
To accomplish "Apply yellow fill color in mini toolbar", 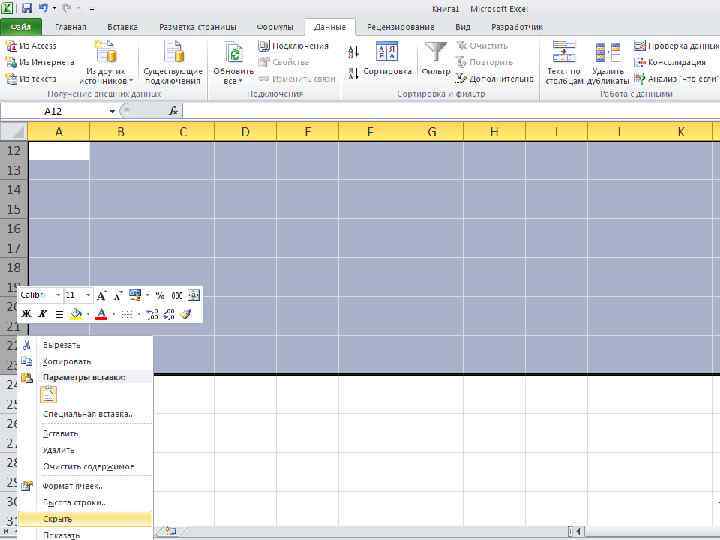I will (76, 314).
